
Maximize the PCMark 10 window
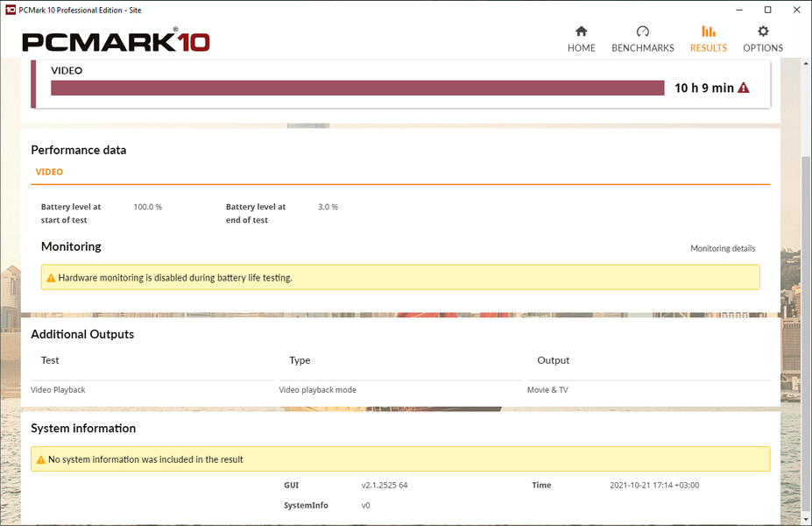click(768, 10)
